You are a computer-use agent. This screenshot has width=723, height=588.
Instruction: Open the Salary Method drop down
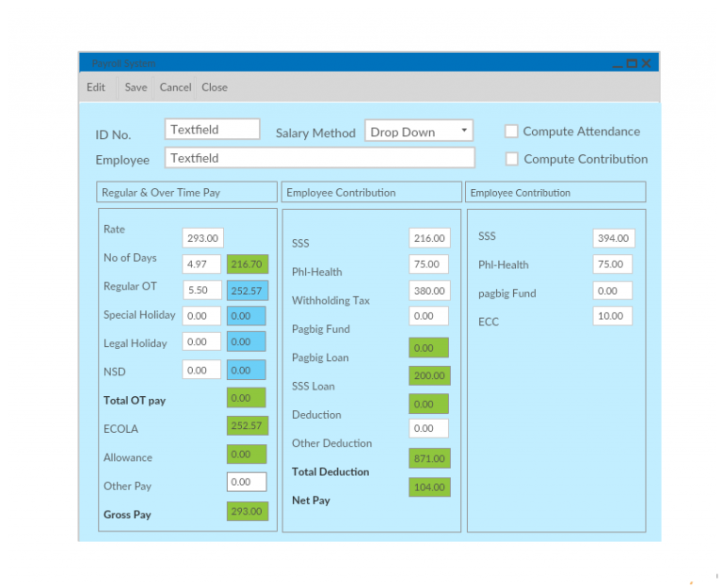pos(418,132)
